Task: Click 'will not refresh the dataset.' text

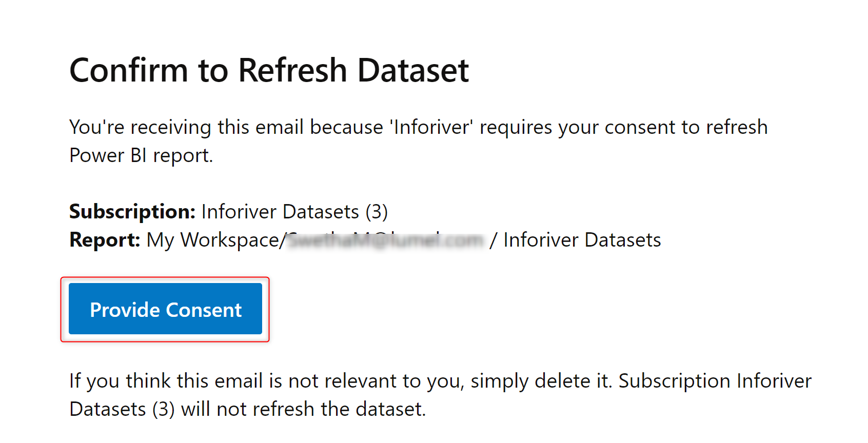Action: (x=303, y=409)
